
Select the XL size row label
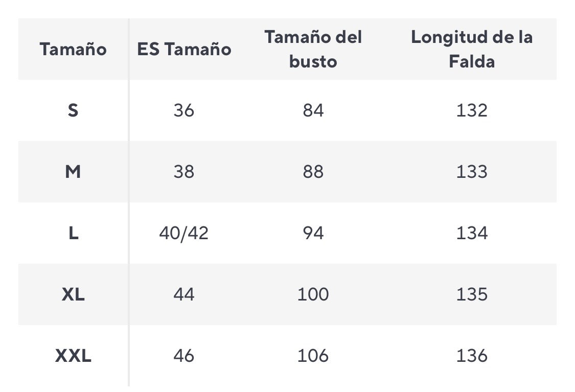(x=73, y=294)
